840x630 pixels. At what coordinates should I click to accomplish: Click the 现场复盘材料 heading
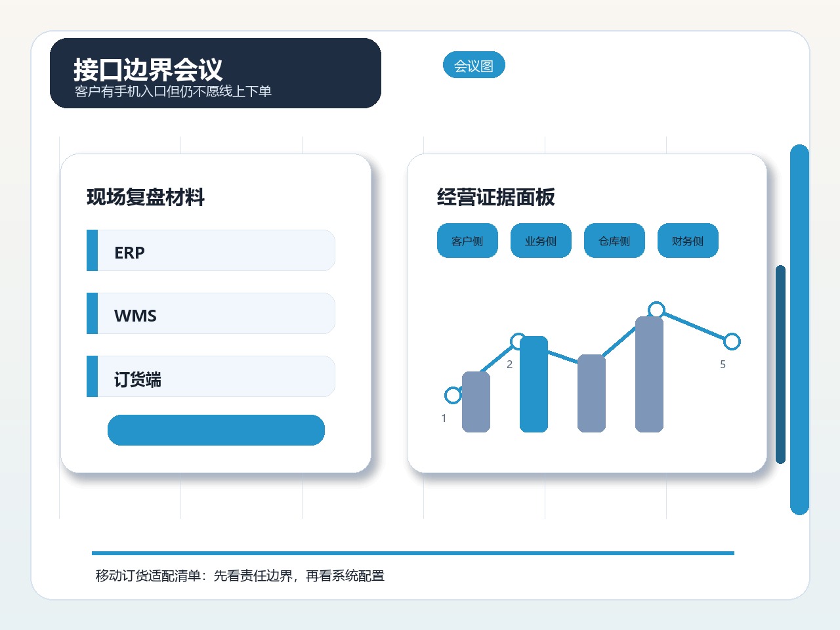(x=146, y=197)
